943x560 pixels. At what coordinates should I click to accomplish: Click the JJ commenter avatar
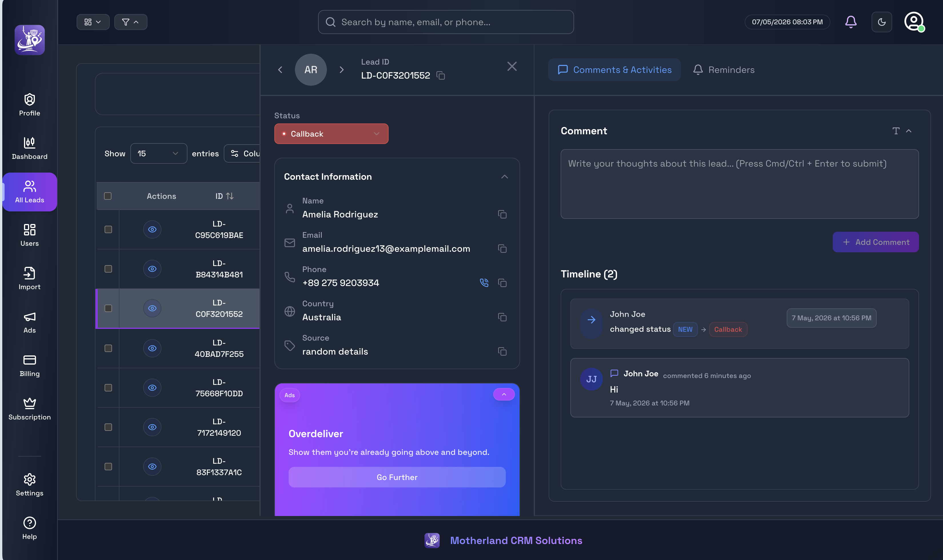tap(591, 379)
